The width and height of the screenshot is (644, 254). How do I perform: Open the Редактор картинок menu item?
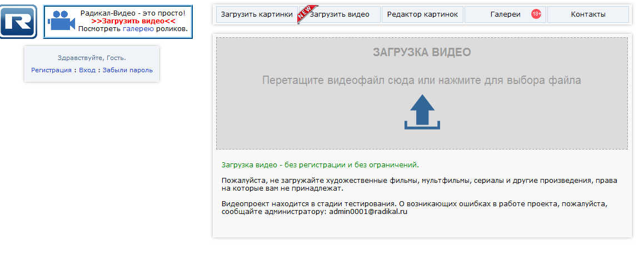point(422,14)
